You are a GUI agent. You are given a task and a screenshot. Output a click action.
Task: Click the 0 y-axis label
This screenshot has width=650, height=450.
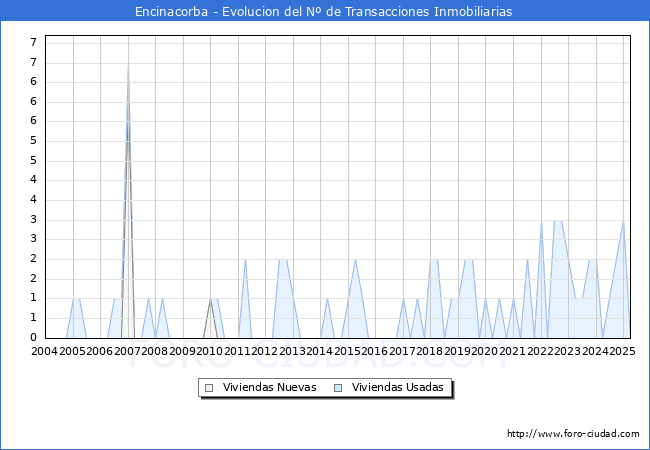point(34,337)
